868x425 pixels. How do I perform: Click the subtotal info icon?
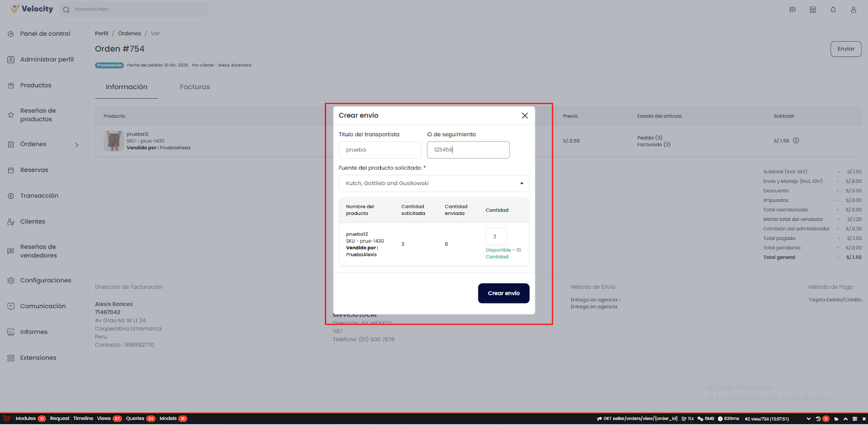point(796,141)
